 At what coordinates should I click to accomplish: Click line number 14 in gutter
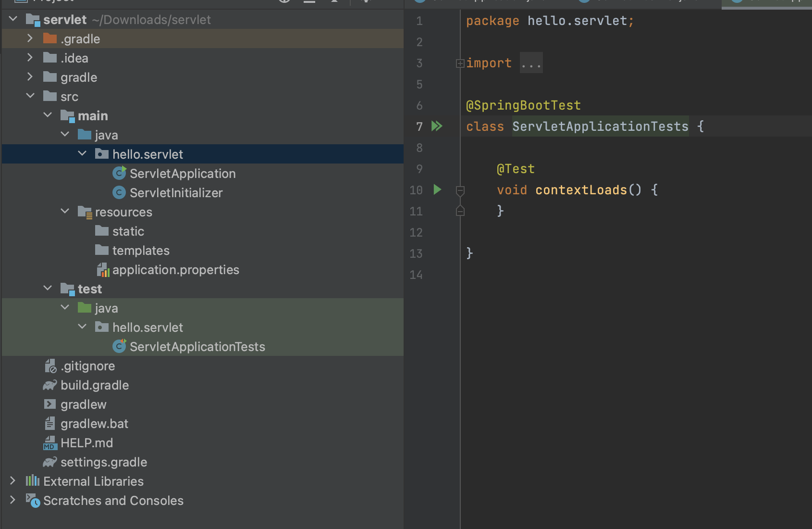tap(416, 275)
